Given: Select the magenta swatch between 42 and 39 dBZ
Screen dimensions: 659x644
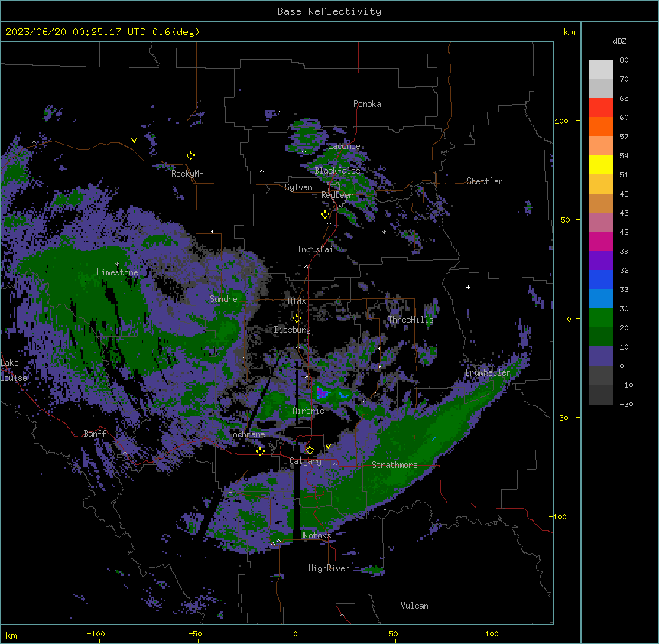Looking at the screenshot, I should (601, 241).
